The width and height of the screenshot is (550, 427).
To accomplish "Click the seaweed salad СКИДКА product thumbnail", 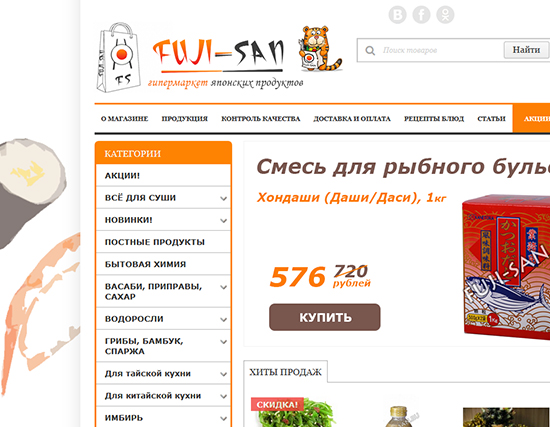I will click(294, 412).
